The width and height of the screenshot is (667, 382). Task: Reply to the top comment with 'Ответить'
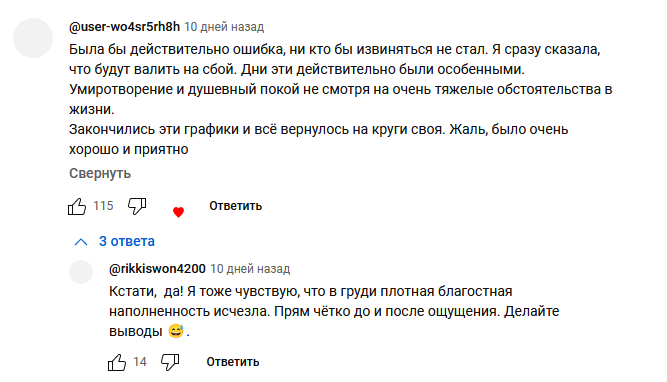235,206
